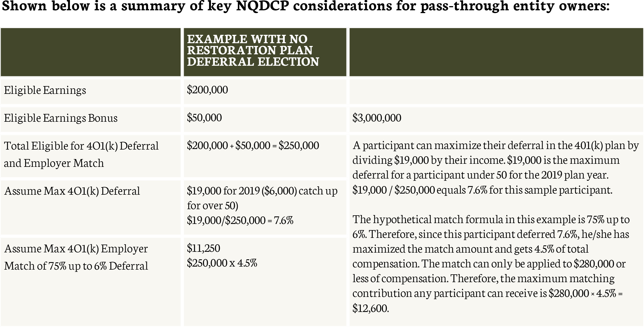Select the "Example With No Restoration Plan" header
The image size is (644, 327).
point(253,50)
